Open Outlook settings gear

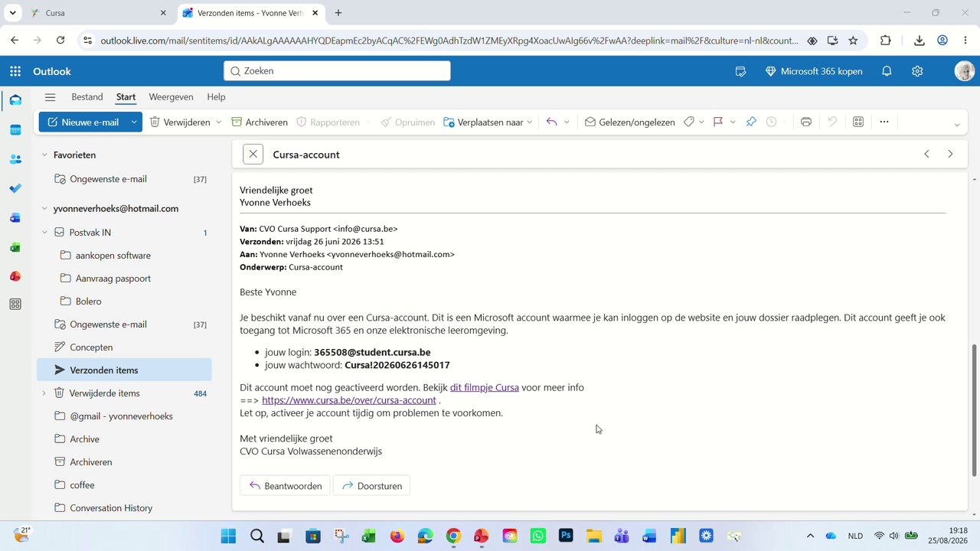click(917, 71)
